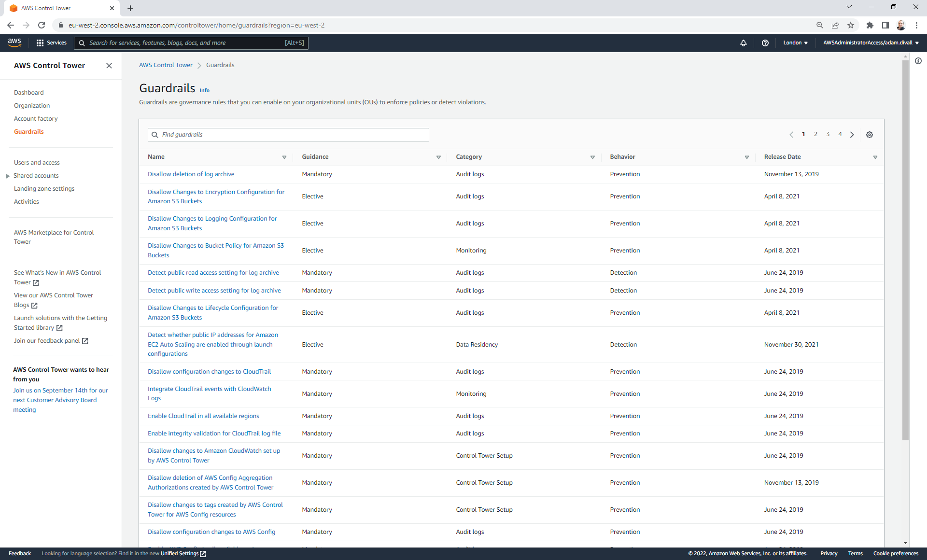This screenshot has height=560, width=927.
Task: Close the AWS Control Tower sidebar panel
Action: click(x=109, y=66)
